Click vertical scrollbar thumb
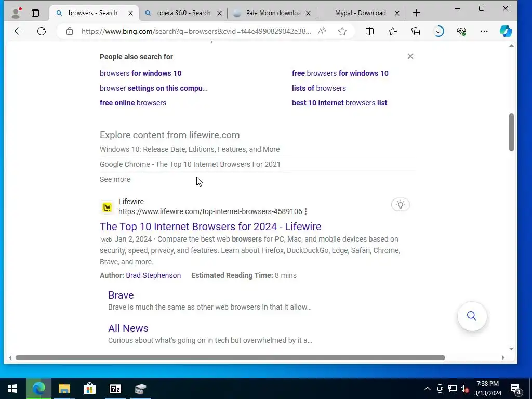The width and height of the screenshot is (532, 399). [511, 132]
